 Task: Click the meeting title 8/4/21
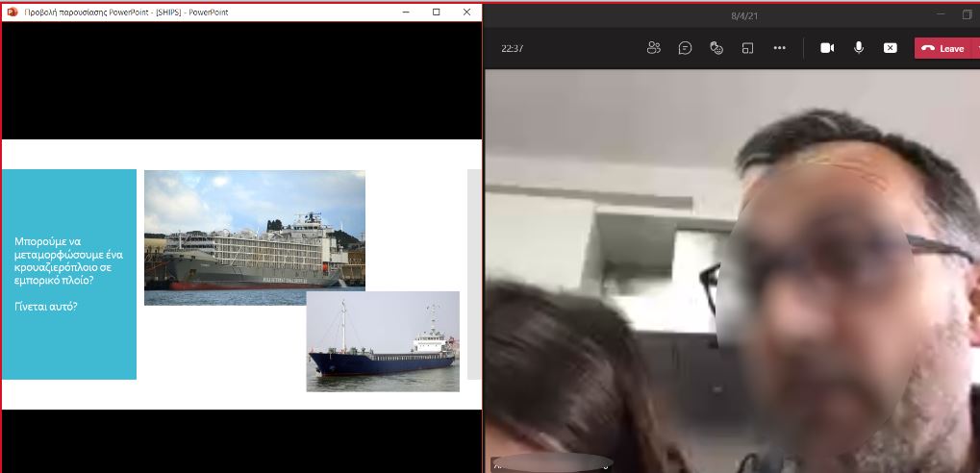coord(743,15)
